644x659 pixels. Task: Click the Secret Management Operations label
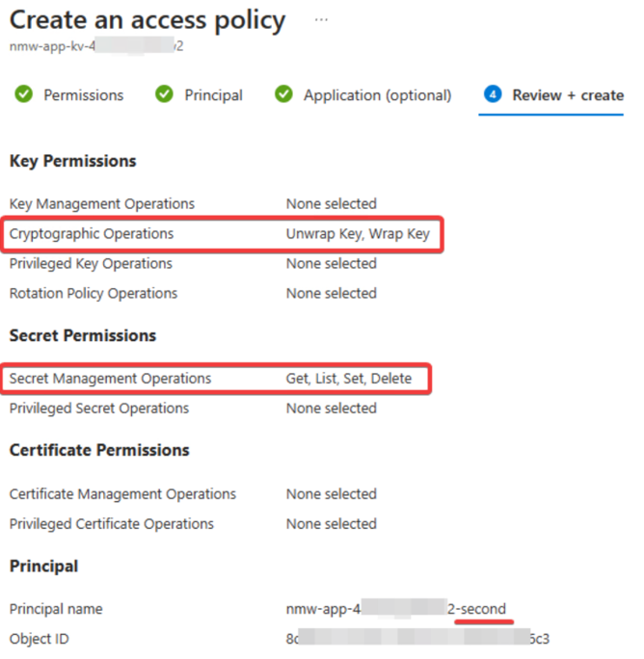(110, 379)
